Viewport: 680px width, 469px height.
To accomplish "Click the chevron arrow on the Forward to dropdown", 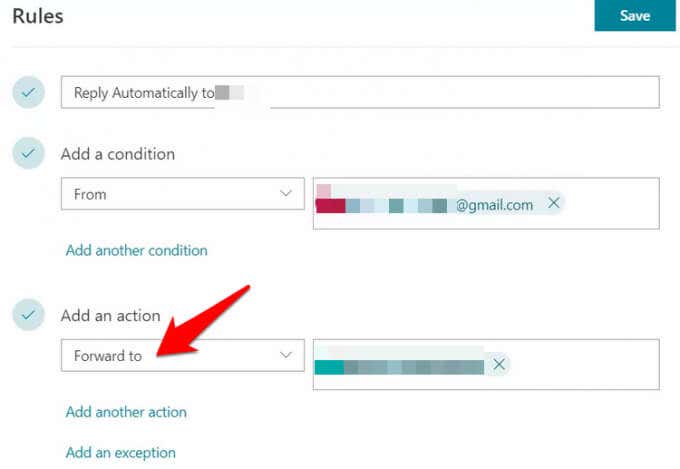I will pyautogui.click(x=286, y=355).
